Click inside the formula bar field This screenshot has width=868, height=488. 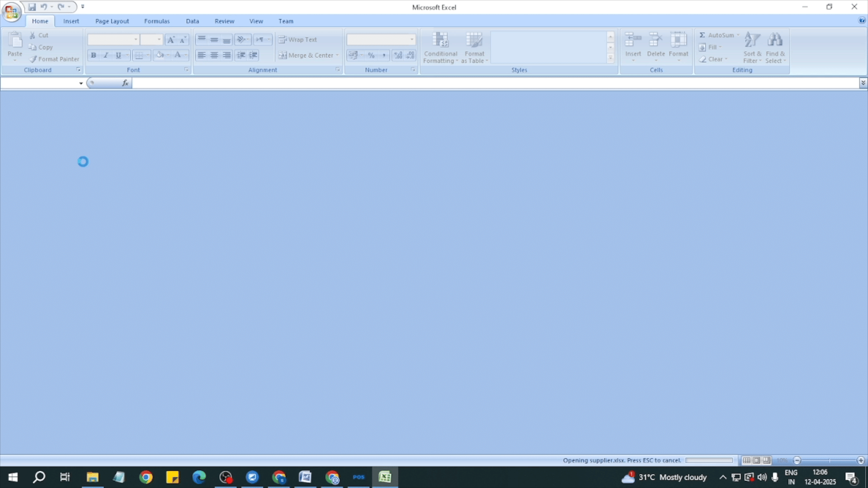pyautogui.click(x=495, y=83)
